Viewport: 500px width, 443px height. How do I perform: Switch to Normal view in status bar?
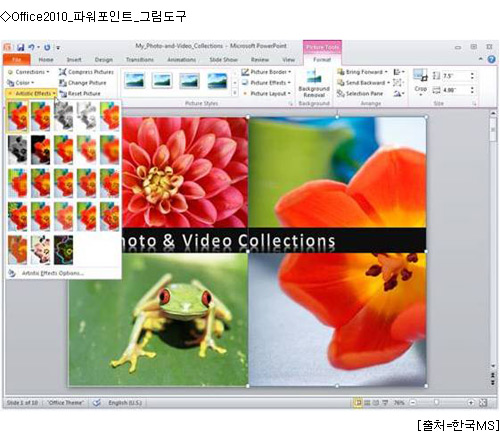click(358, 403)
